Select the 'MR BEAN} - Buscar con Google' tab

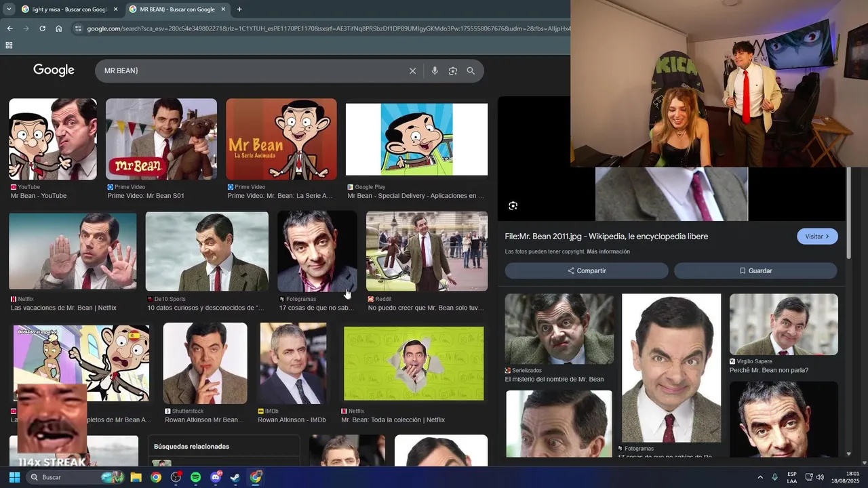177,9
